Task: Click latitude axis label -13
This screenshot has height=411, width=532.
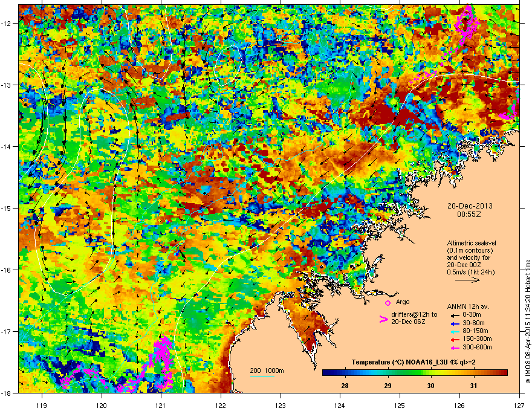Action: [7, 85]
